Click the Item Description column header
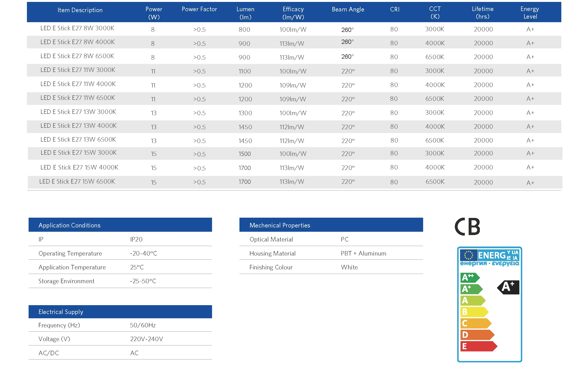Screen dimensions: 588x365 click(80, 10)
